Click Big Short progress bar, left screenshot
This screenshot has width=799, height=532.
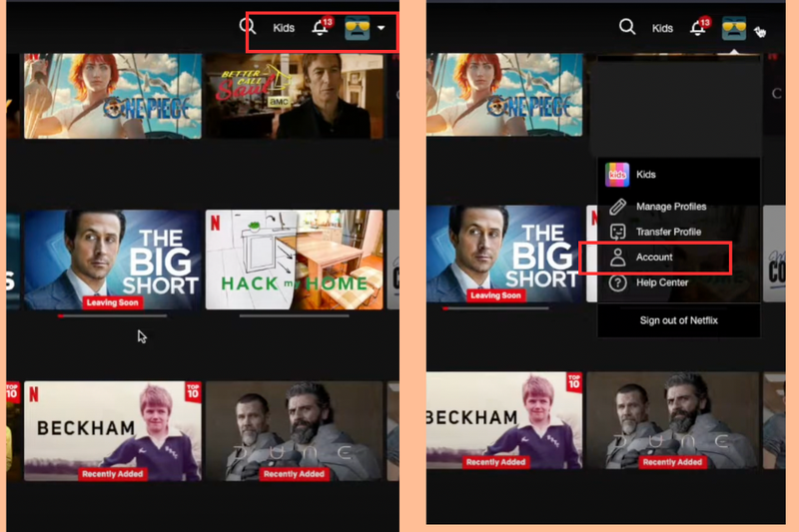coord(113,316)
